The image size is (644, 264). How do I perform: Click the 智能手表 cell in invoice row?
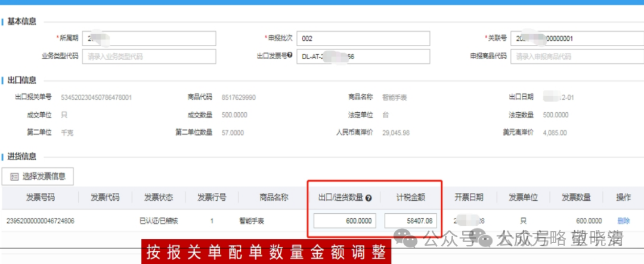pyautogui.click(x=252, y=221)
